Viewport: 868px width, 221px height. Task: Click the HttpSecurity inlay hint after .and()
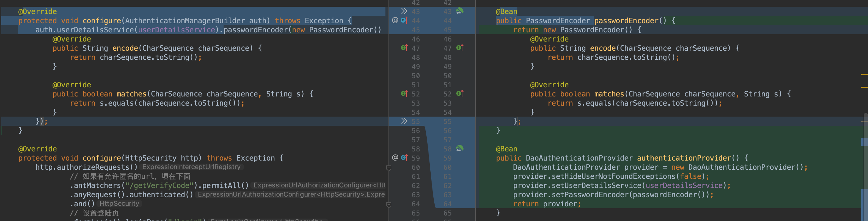click(119, 204)
